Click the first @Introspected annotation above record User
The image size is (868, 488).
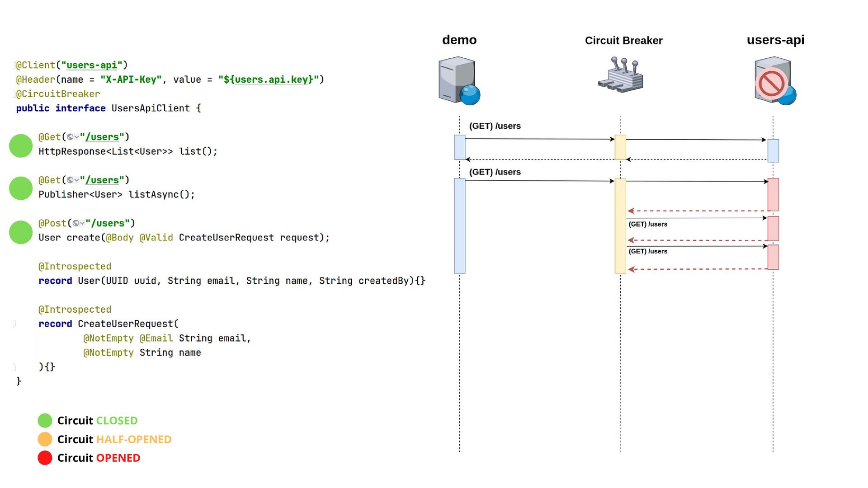(x=75, y=267)
